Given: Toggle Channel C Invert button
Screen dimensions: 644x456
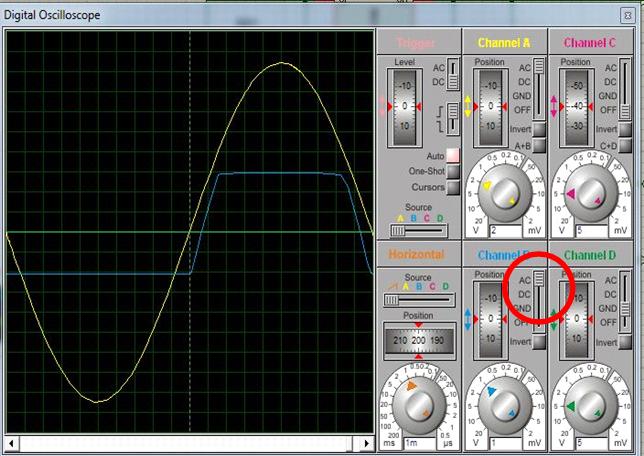Looking at the screenshot, I should click(x=625, y=129).
